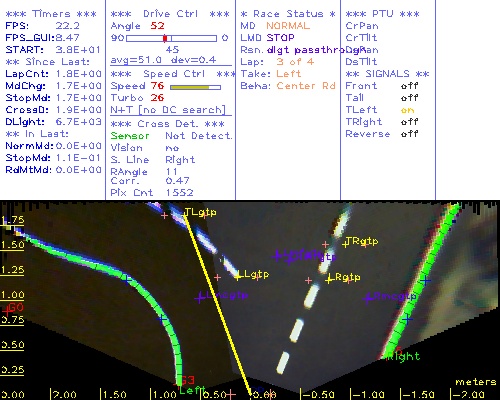
Task: Click the red G3 label near Left
Action: (x=188, y=380)
